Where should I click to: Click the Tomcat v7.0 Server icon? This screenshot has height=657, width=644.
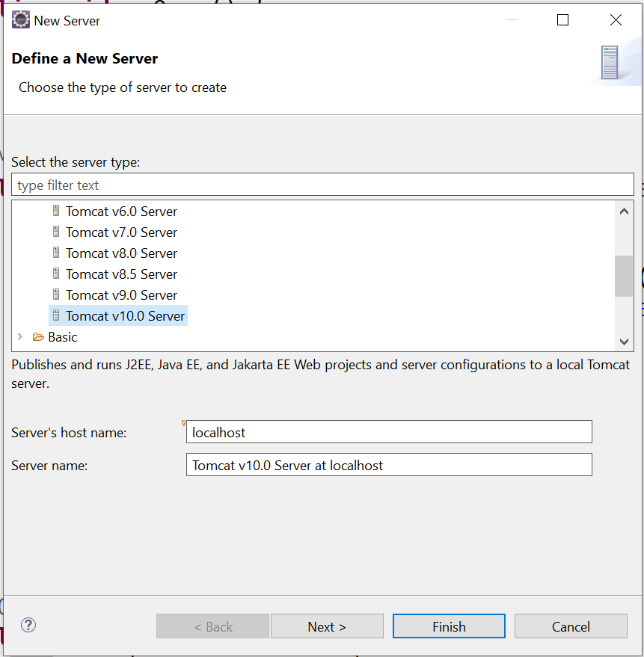pyautogui.click(x=56, y=232)
